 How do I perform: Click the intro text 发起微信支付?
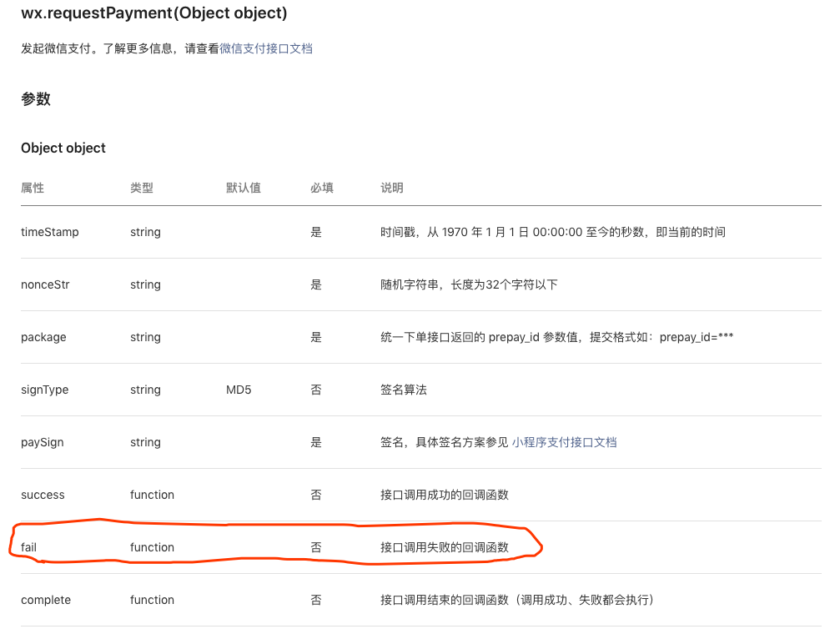56,48
